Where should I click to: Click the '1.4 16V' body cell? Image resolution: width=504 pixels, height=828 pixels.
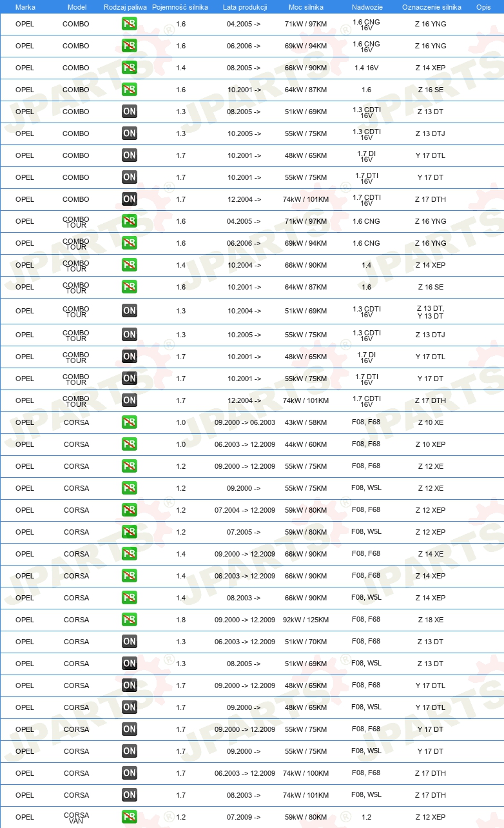tap(367, 68)
